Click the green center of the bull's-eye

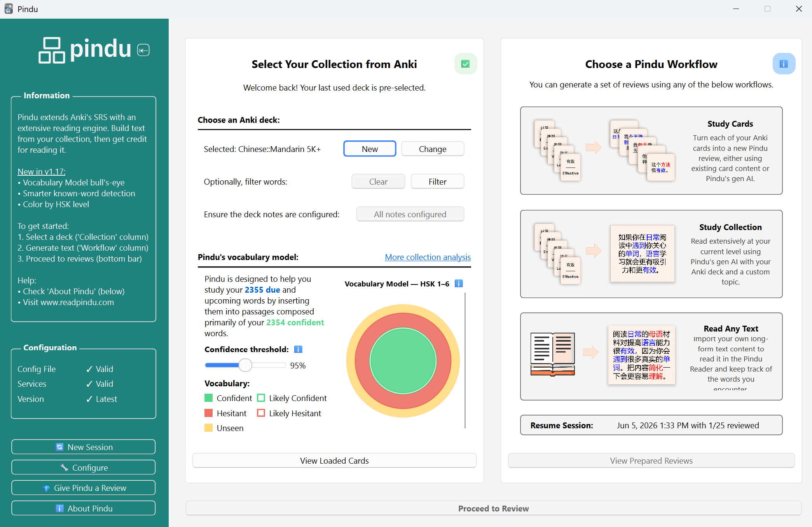403,361
